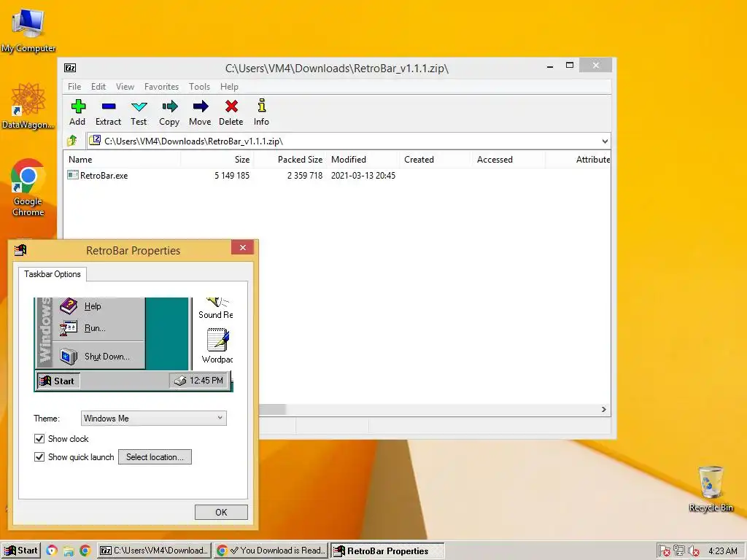Click the red Delete icon
The width and height of the screenshot is (747, 560).
pos(231,106)
